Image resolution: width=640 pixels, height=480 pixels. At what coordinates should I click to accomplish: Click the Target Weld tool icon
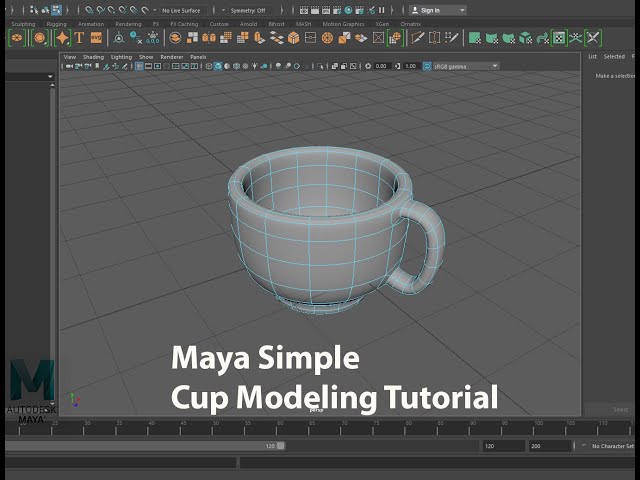(434, 38)
